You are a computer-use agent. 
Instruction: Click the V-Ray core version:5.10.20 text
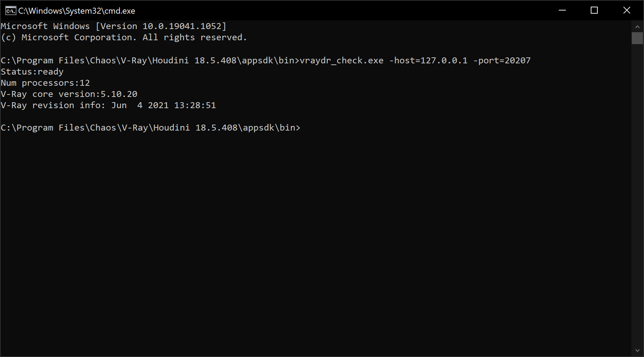[x=69, y=94]
